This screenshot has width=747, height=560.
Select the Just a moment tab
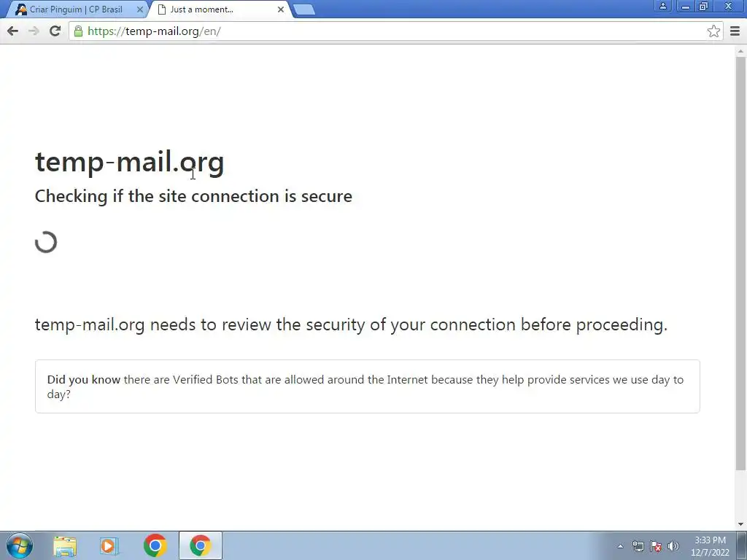tap(201, 9)
